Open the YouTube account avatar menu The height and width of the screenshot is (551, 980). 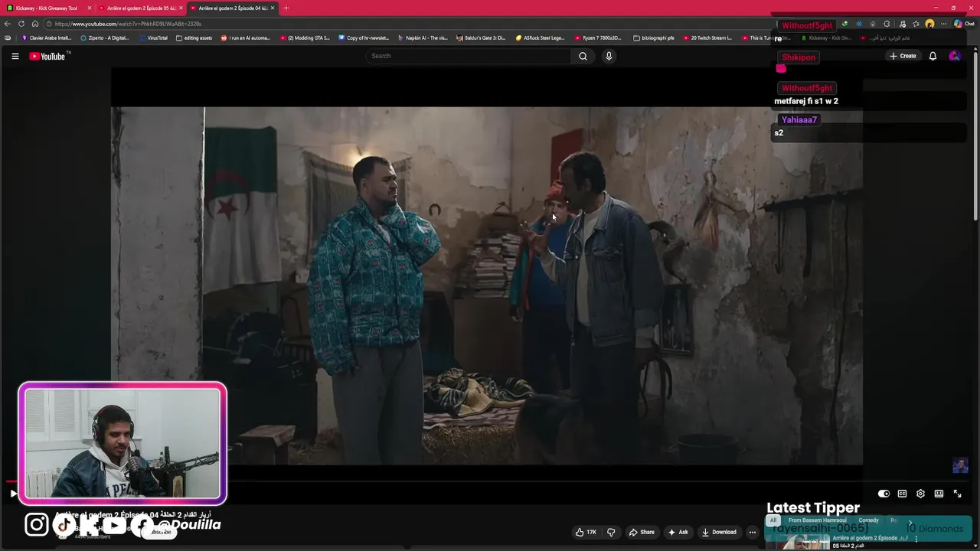coord(954,56)
